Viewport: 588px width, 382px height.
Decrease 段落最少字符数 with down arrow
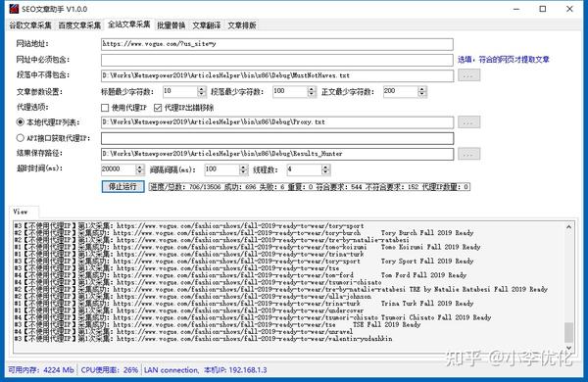pyautogui.click(x=312, y=94)
